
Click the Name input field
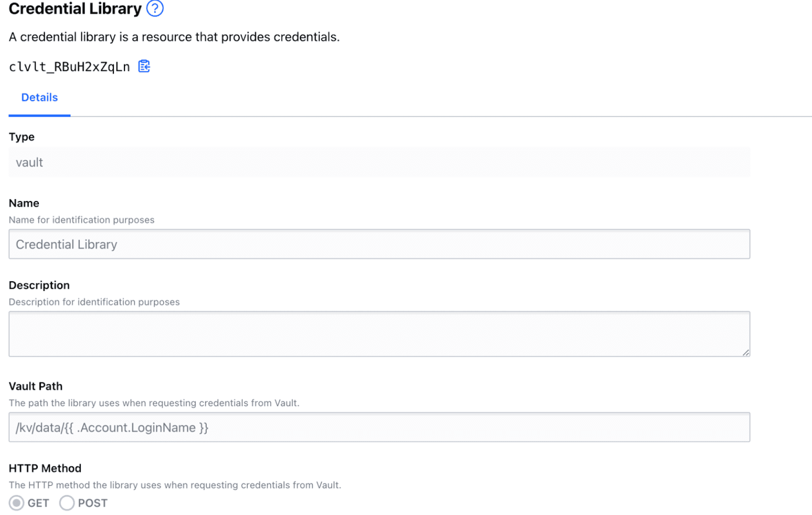pyautogui.click(x=379, y=244)
